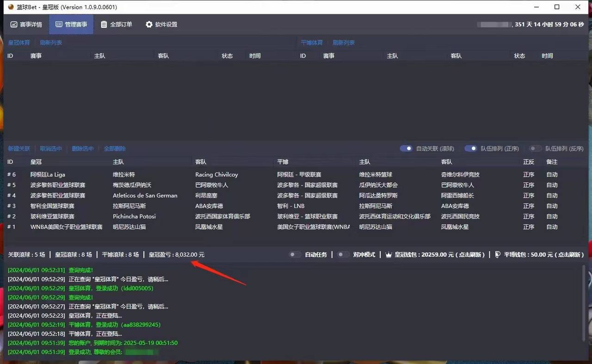Viewport: 592px width, 364px height.
Task: Click the 赛事详情 chart icon
Action: tap(14, 25)
